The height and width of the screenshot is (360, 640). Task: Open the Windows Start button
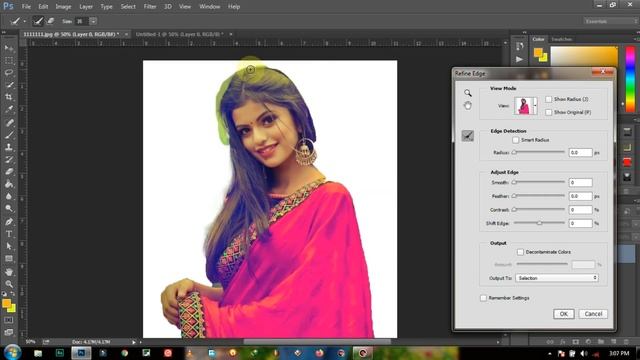(12, 352)
